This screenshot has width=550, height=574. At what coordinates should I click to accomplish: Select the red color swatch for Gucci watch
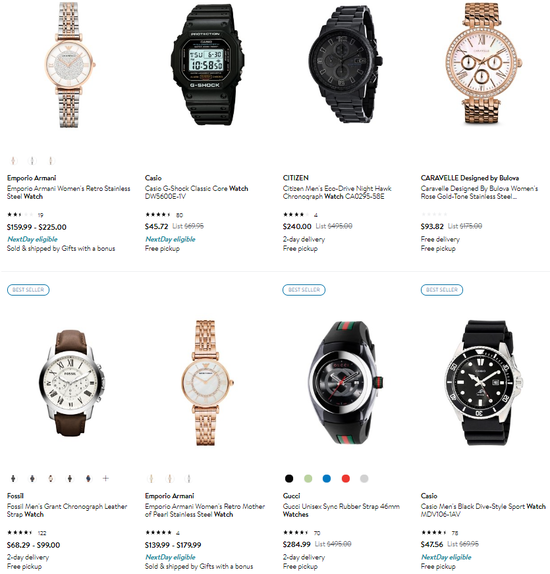click(345, 478)
